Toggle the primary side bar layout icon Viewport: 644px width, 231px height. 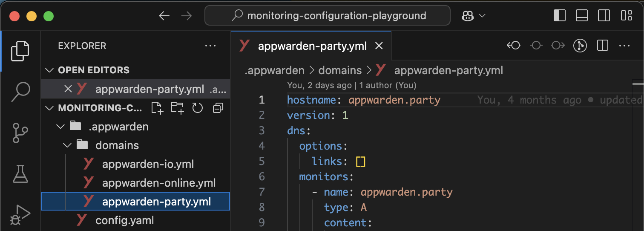click(560, 16)
